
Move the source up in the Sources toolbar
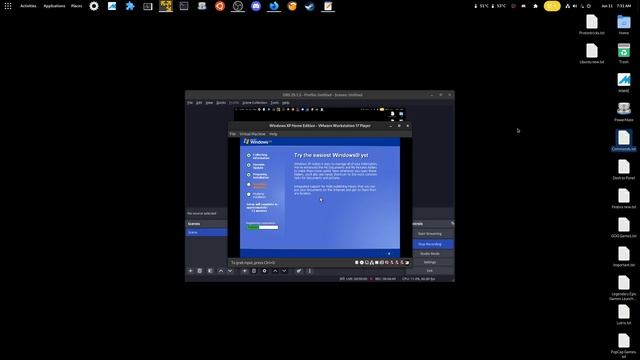pos(275,271)
